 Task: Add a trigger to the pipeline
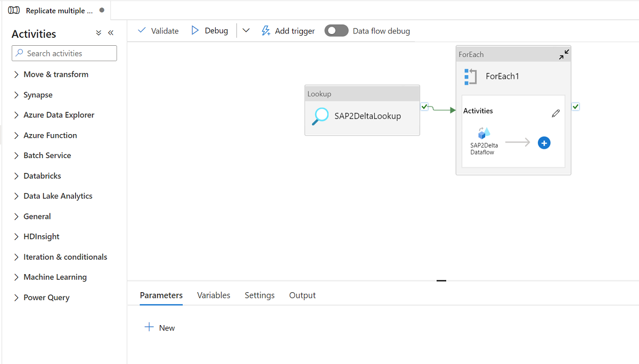(x=288, y=30)
